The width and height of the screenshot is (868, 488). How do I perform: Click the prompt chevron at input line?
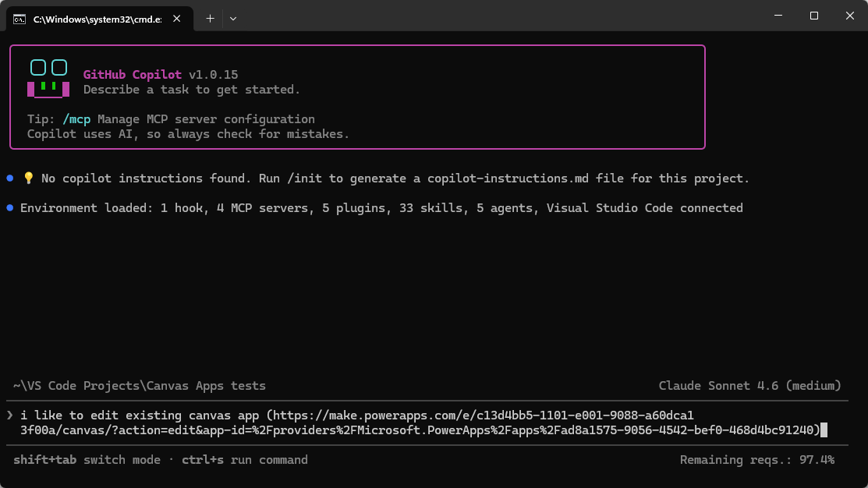pos(10,415)
